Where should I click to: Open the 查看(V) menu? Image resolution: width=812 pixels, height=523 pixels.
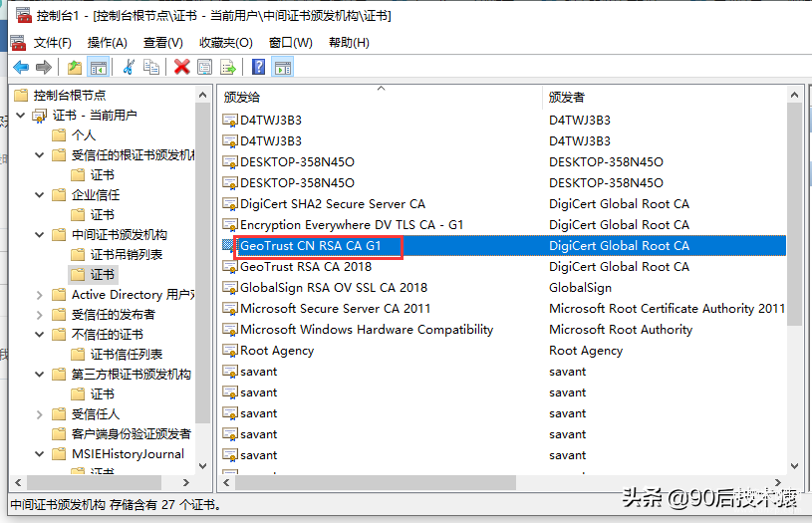tap(163, 43)
